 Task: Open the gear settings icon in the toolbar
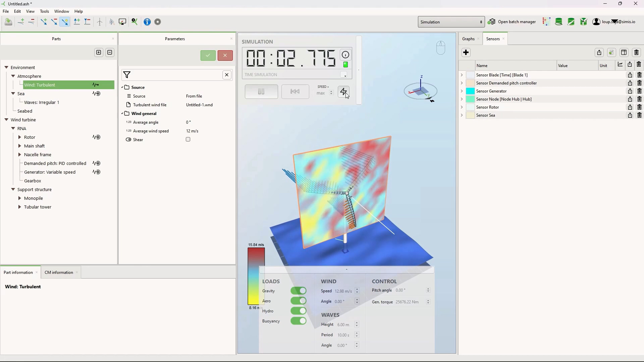tap(158, 22)
